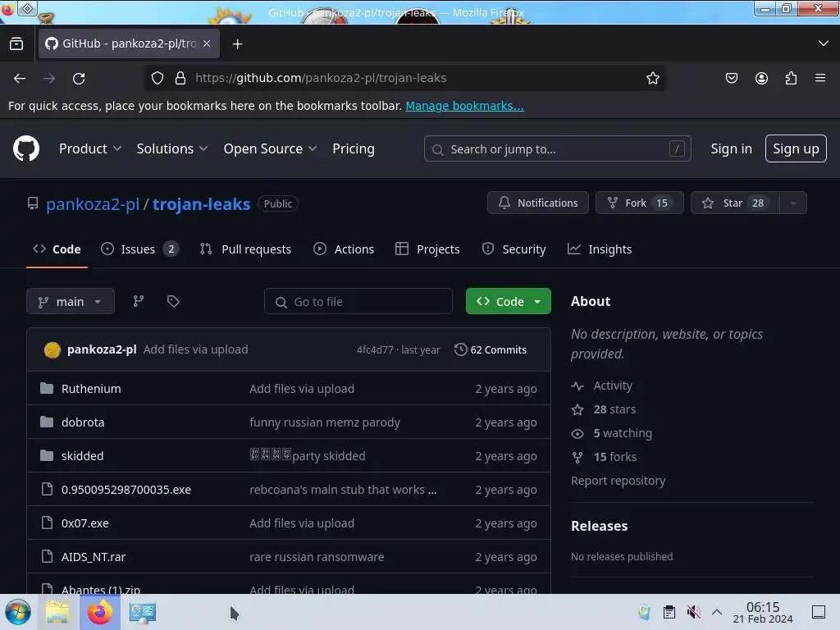Go back with the browser back arrow

20,78
